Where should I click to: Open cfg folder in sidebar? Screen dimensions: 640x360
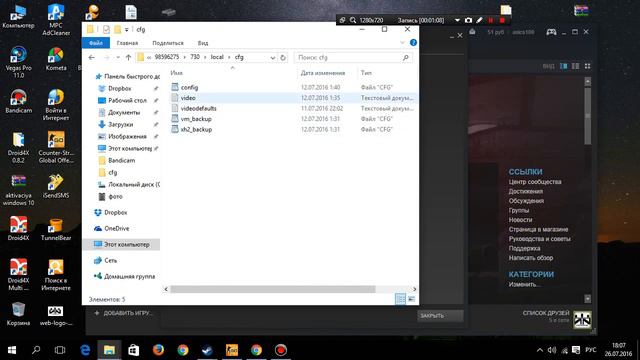coord(113,173)
